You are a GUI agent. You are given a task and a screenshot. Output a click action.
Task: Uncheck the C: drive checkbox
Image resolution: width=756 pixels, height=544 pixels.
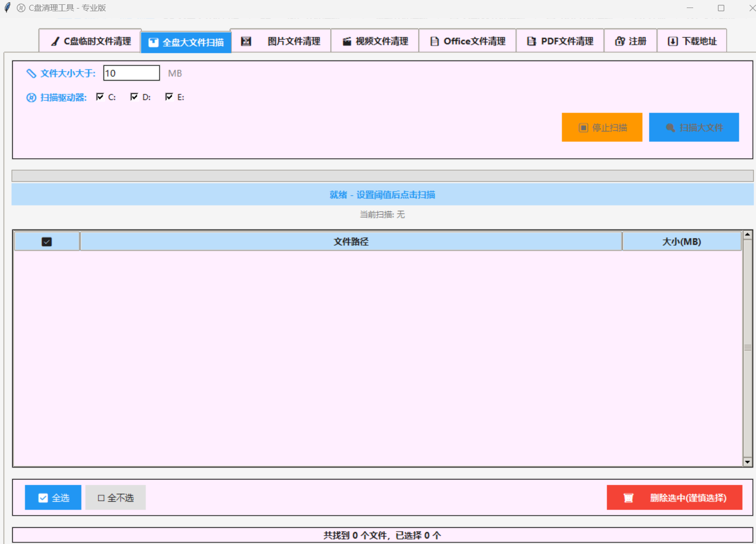(x=100, y=97)
